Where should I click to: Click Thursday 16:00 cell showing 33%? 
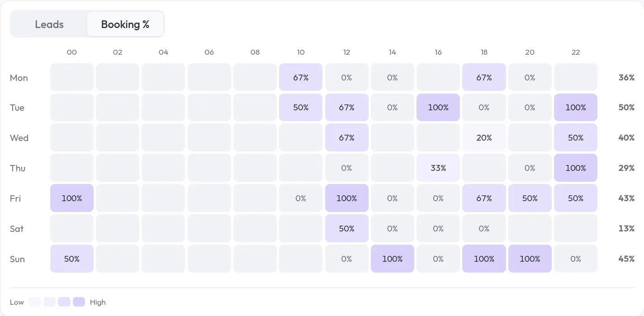click(x=438, y=168)
